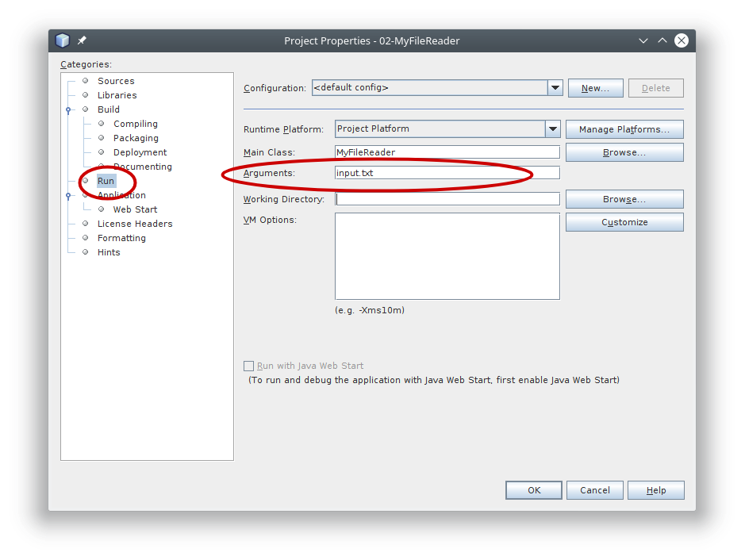Screen dimensions: 745x560
Task: Collapse the Application tree node
Action: [69, 195]
